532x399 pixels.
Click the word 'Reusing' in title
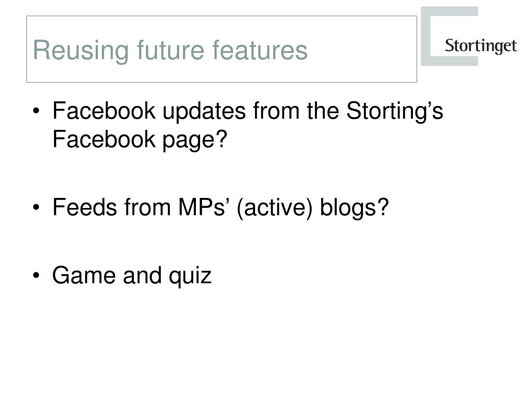tap(81, 50)
